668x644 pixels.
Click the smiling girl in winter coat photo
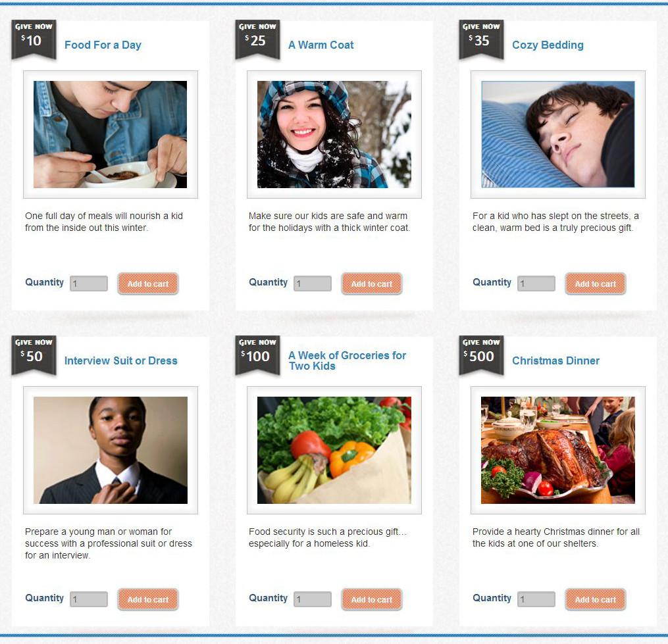(x=334, y=135)
